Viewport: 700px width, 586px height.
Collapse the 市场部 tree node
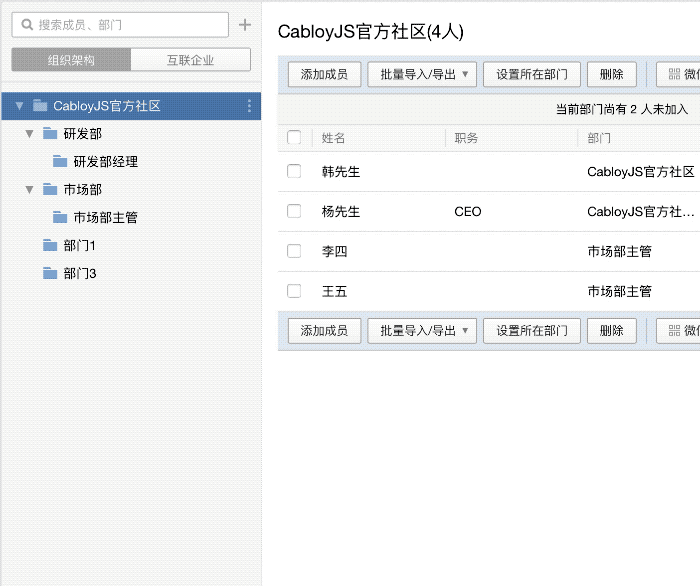tap(29, 190)
